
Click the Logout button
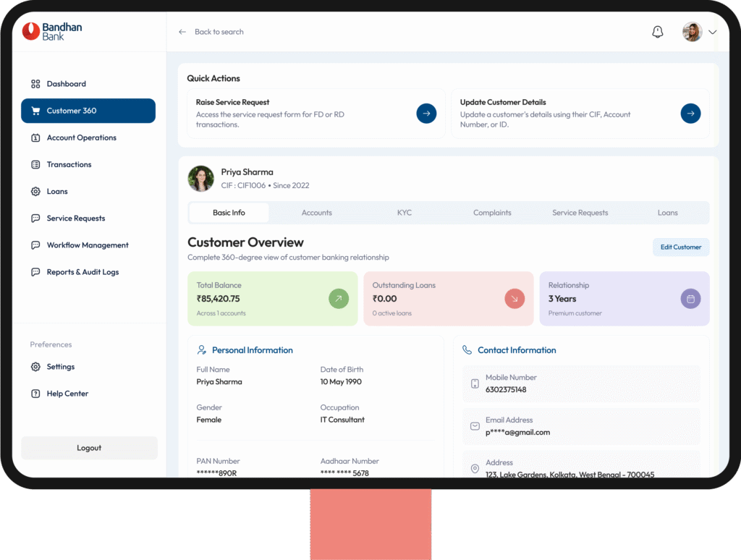tap(89, 448)
